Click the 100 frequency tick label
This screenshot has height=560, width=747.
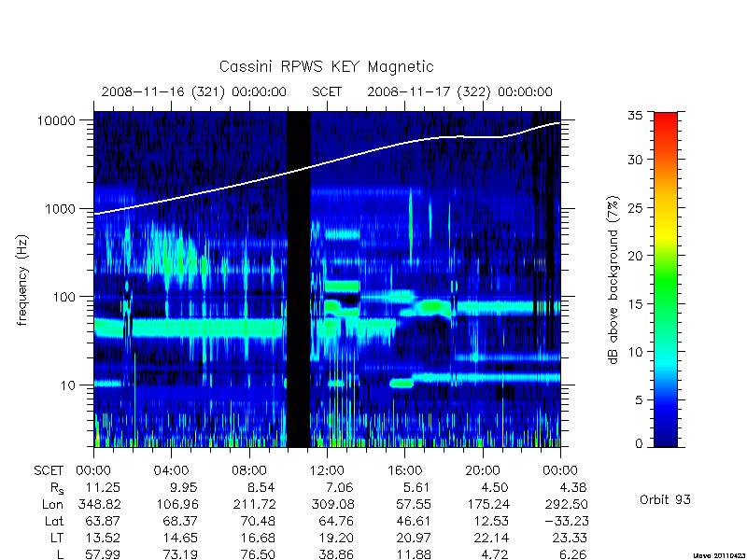[x=63, y=297]
